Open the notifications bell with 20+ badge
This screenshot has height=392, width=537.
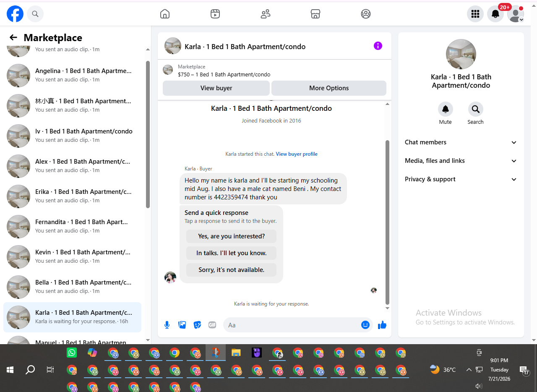[x=495, y=14]
